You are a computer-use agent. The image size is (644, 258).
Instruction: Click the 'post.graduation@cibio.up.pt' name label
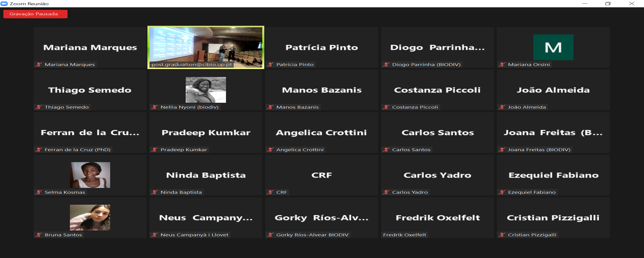pyautogui.click(x=192, y=64)
